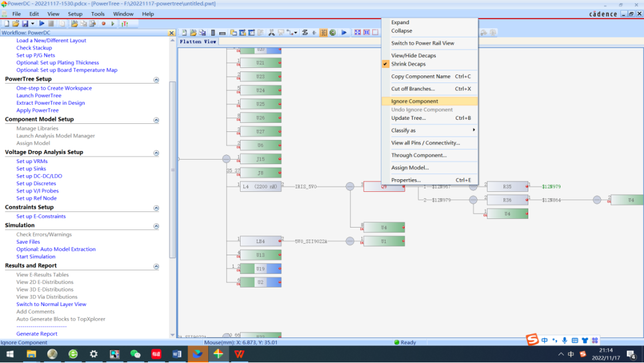Collapse the Component Model Setup section

[x=156, y=120]
